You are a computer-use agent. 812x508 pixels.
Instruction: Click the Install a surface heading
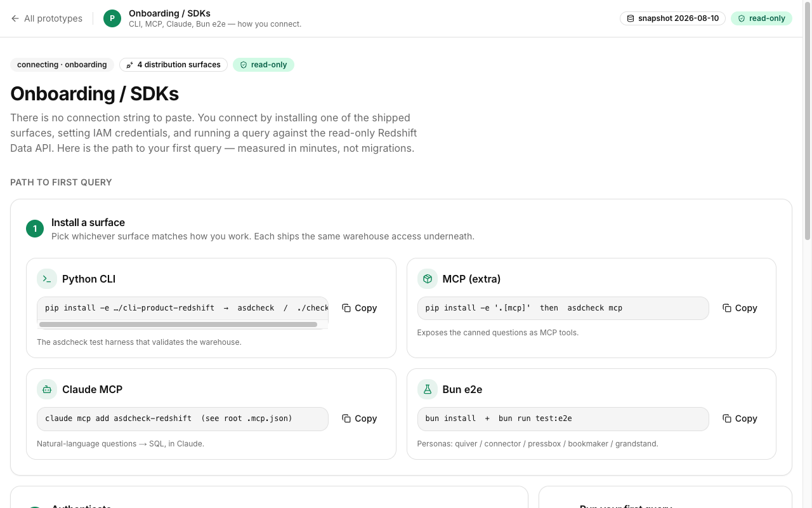point(88,222)
